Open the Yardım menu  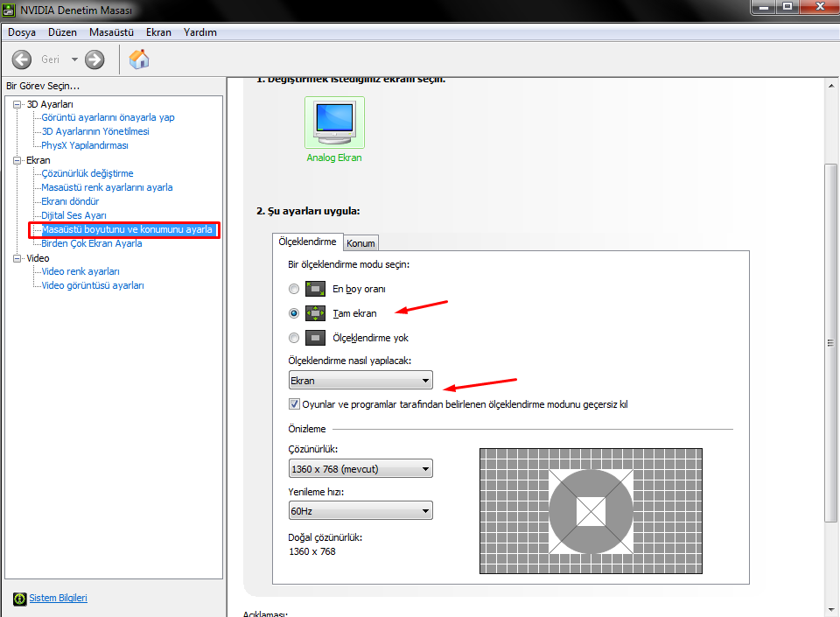pyautogui.click(x=199, y=32)
